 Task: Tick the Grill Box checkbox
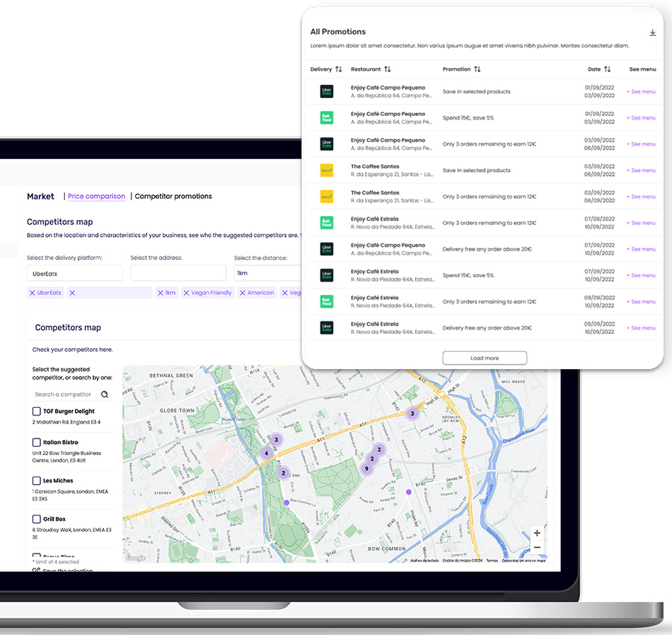pos(37,518)
